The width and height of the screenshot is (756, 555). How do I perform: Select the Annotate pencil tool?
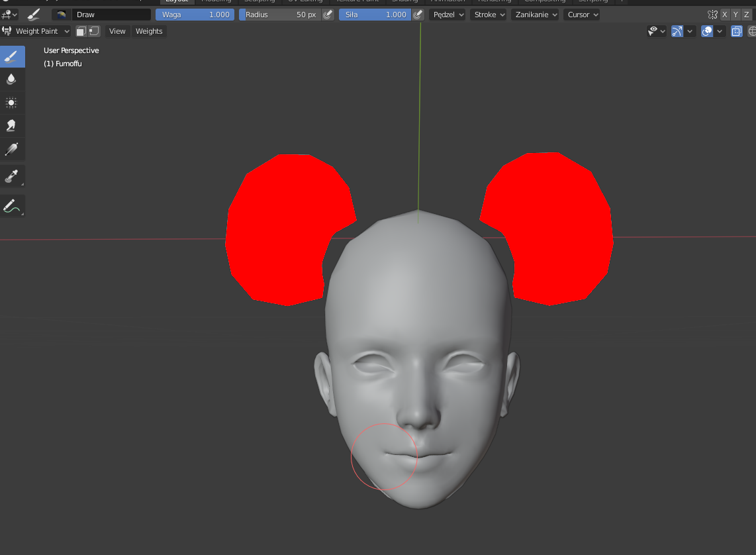coord(11,206)
